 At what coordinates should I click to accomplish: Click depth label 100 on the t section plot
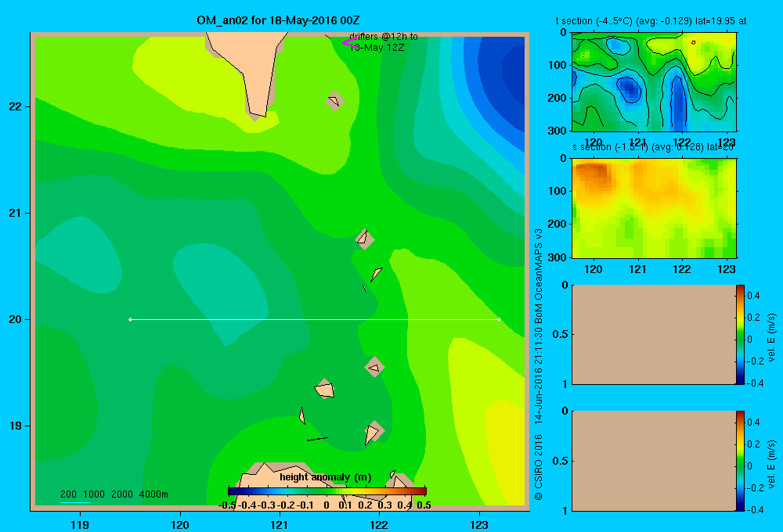tap(557, 65)
